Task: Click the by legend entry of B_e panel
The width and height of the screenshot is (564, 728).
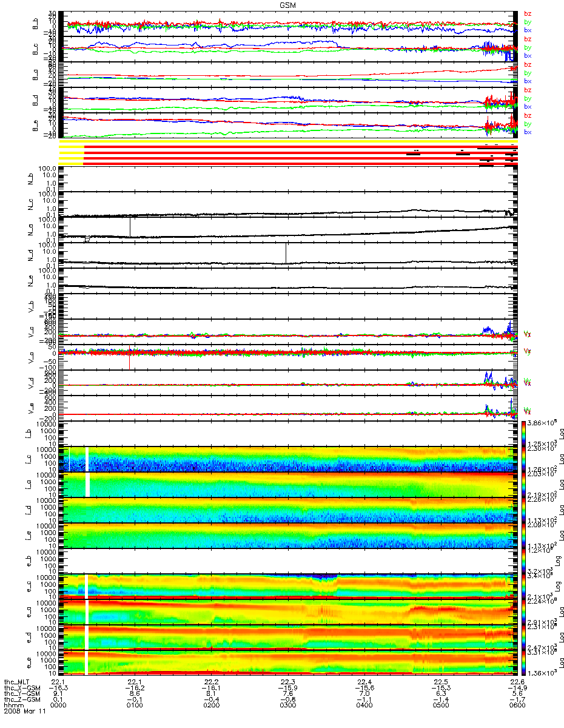Action: (x=527, y=124)
